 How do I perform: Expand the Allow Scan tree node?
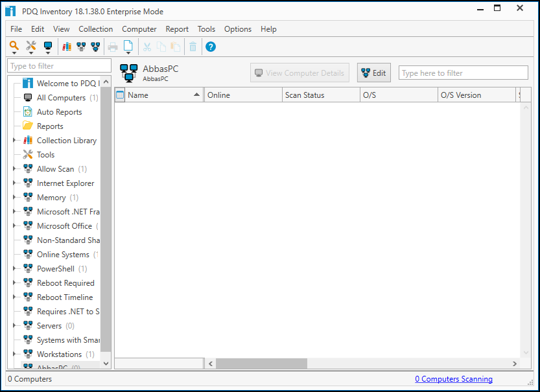[14, 168]
